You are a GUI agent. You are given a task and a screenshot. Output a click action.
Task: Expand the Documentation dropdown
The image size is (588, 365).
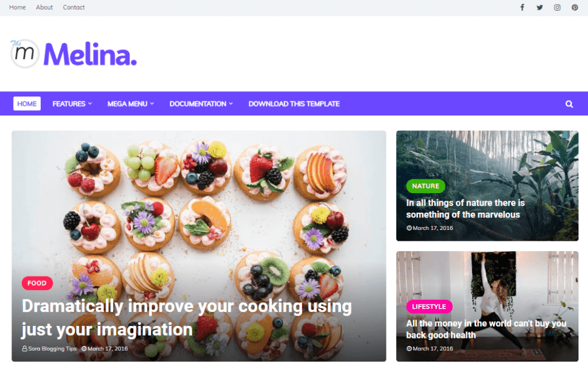click(201, 103)
